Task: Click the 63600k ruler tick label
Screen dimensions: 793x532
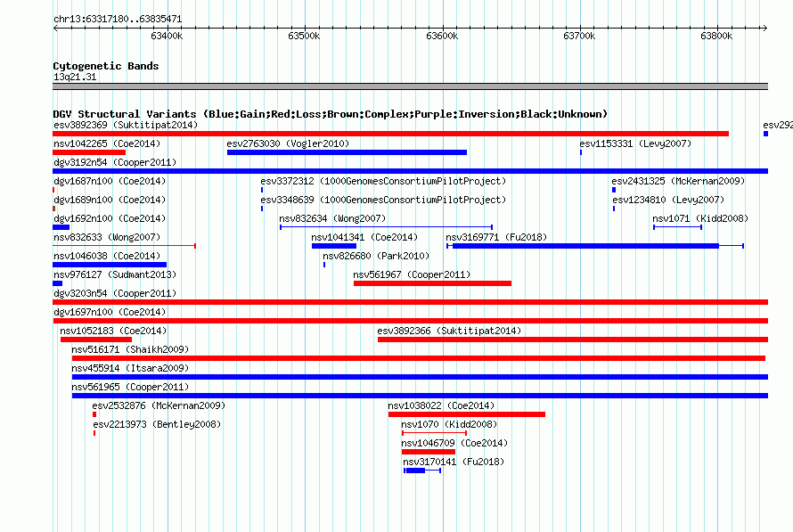Action: (442, 36)
